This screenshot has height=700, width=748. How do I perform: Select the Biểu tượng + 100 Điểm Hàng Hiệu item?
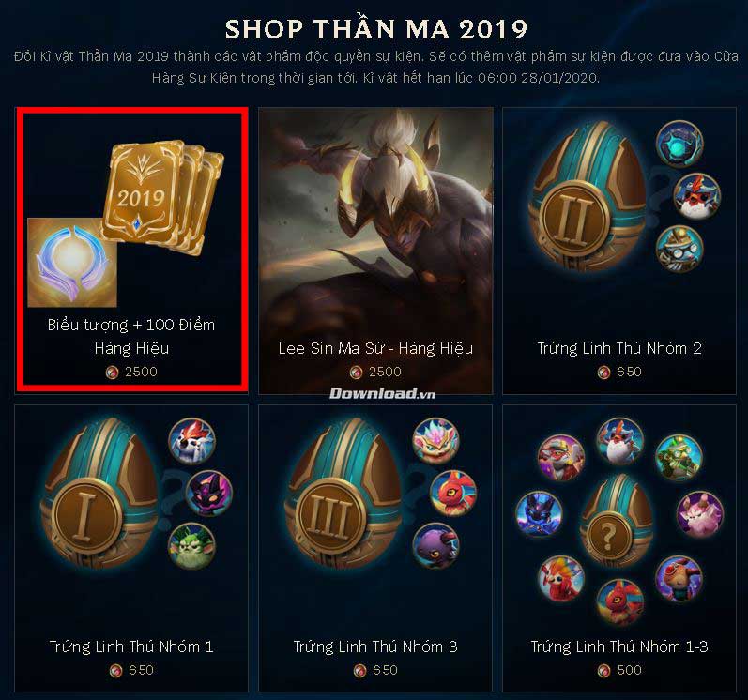pos(131,250)
